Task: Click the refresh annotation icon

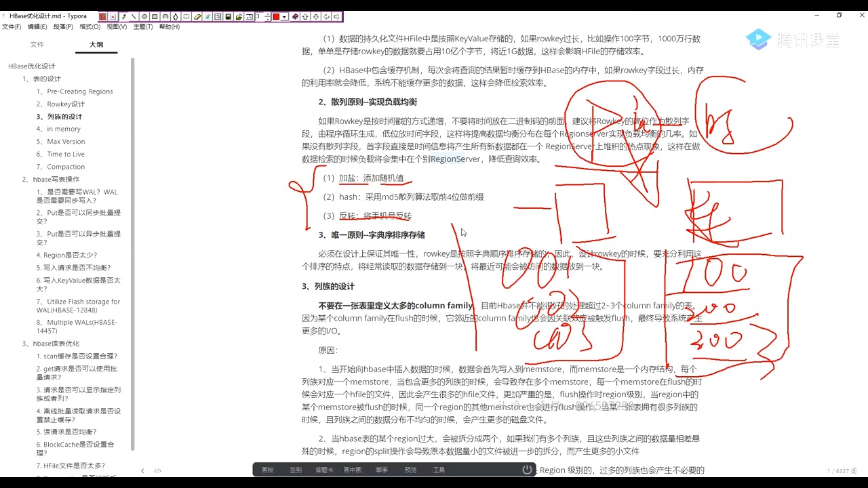Action: [208, 16]
